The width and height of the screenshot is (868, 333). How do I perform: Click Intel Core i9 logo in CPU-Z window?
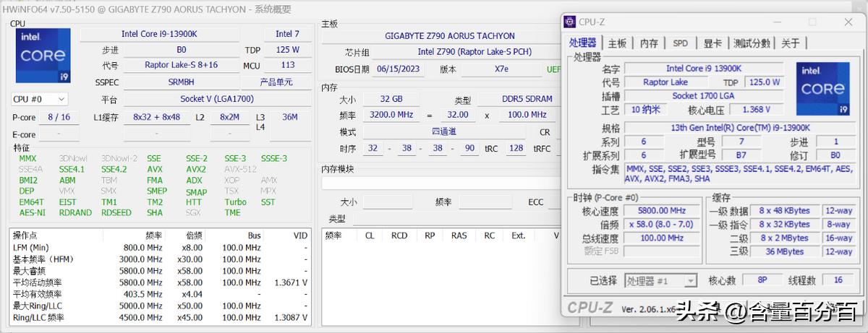pos(822,90)
